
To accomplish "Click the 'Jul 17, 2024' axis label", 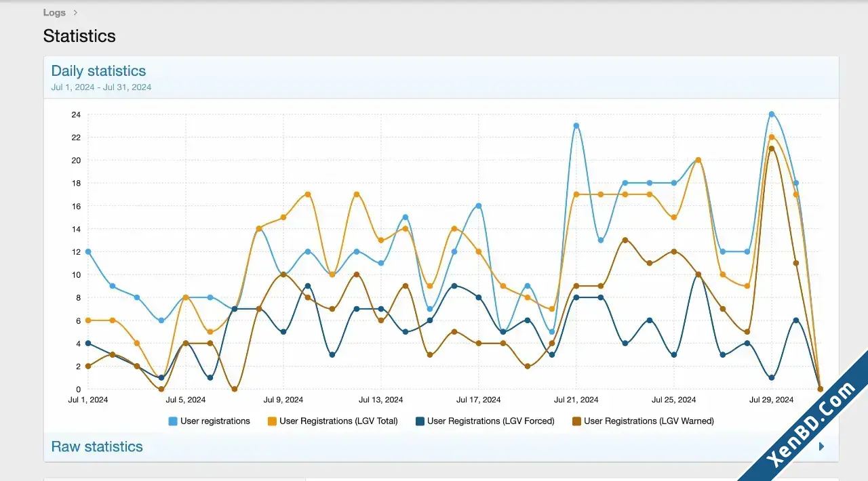I will tap(479, 400).
